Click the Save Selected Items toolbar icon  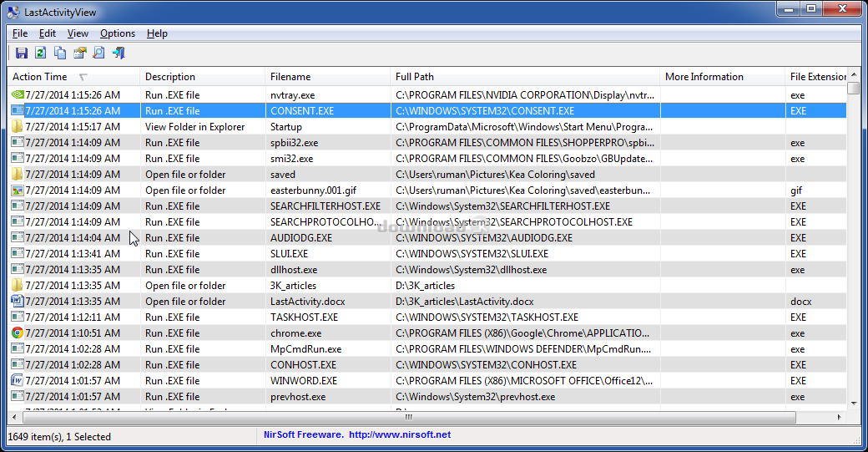22,53
